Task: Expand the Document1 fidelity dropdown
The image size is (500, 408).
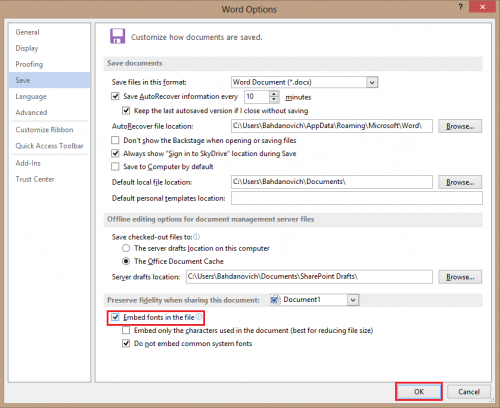Action: click(353, 300)
